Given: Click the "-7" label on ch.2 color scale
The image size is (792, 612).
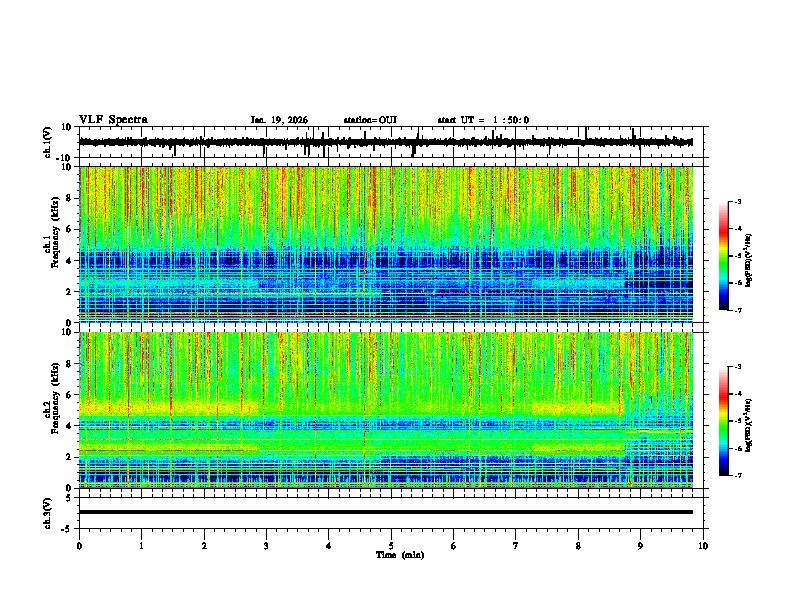Looking at the screenshot, I should [x=737, y=475].
